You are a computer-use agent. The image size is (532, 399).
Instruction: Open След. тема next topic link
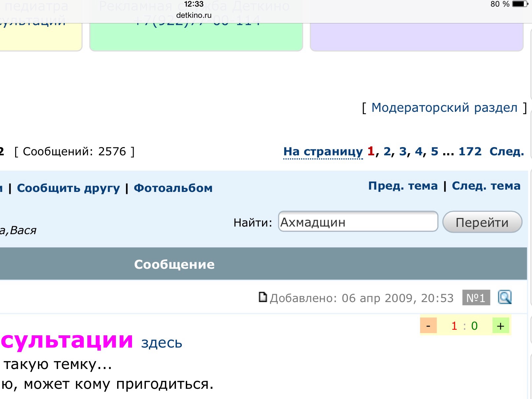coord(486,186)
